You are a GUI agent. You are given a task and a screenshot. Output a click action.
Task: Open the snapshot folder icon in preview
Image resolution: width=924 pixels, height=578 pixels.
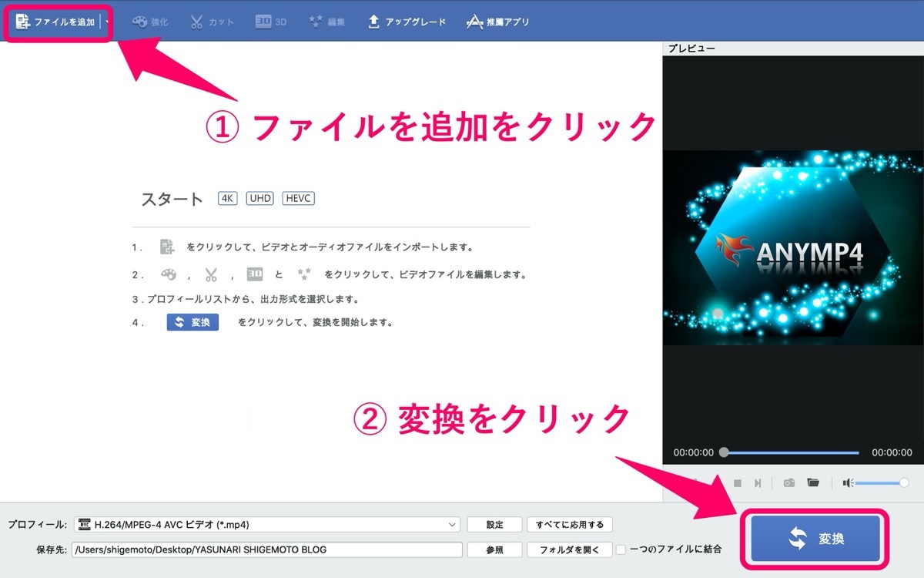point(813,482)
